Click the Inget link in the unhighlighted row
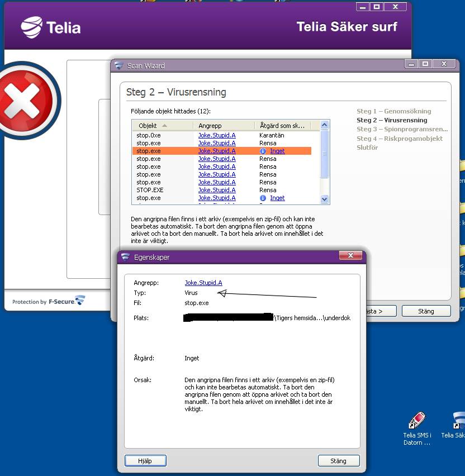 (277, 198)
